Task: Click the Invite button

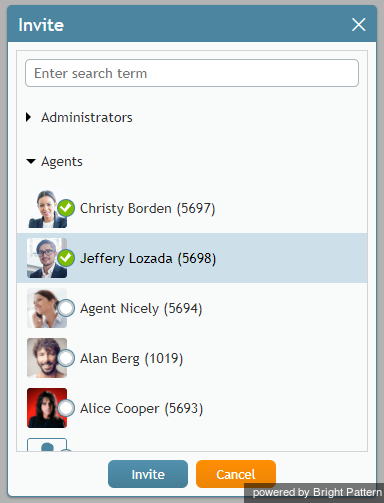Action: [x=148, y=474]
